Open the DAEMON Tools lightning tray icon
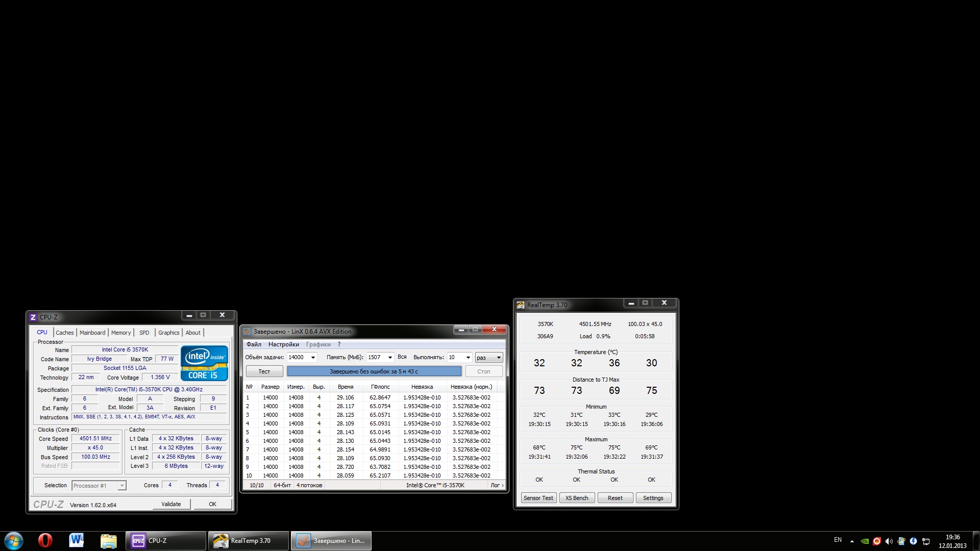Image resolution: width=980 pixels, height=551 pixels. point(914,541)
